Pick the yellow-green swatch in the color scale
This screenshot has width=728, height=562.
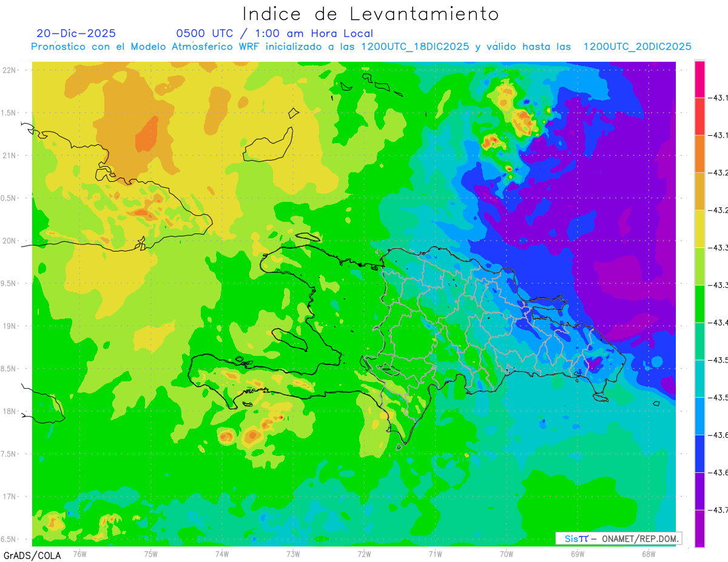coord(699,266)
